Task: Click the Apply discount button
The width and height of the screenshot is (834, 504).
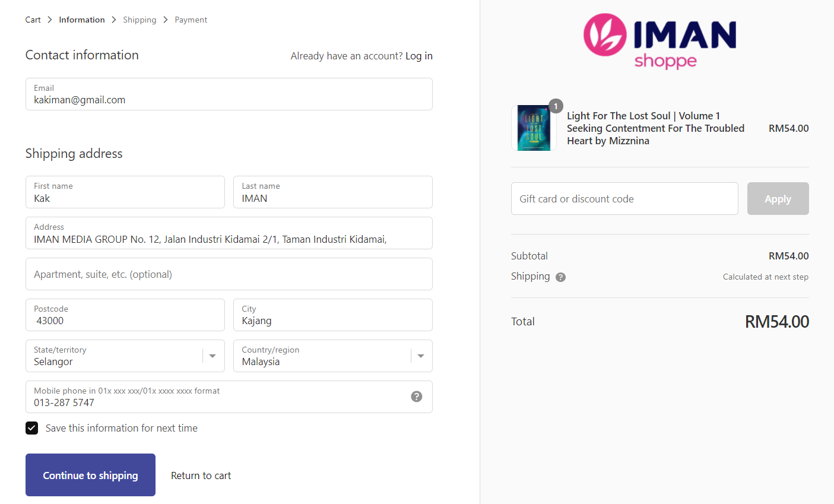Action: pos(778,199)
